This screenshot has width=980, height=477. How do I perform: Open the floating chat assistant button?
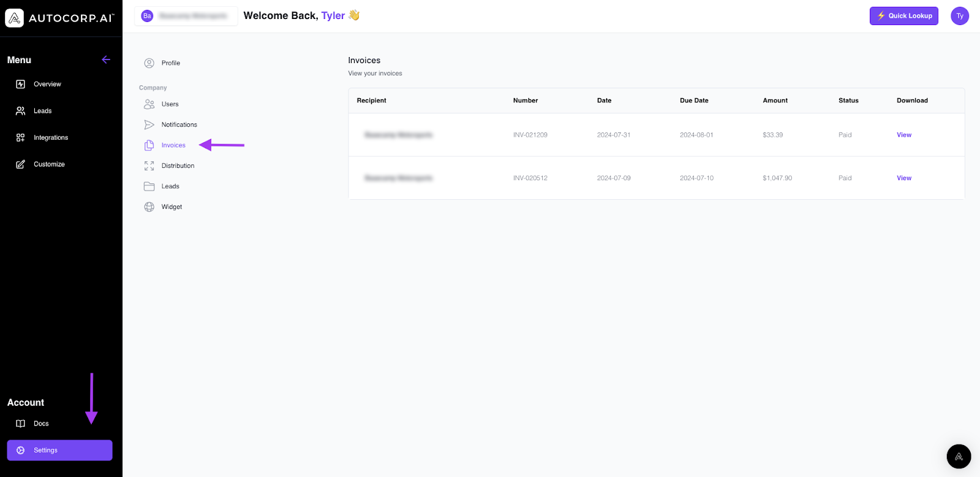(959, 456)
